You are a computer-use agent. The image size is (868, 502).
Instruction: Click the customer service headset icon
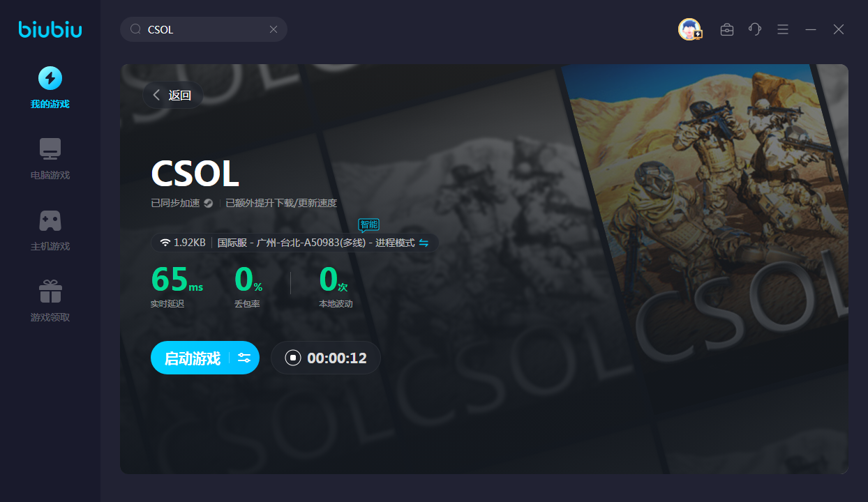[754, 29]
